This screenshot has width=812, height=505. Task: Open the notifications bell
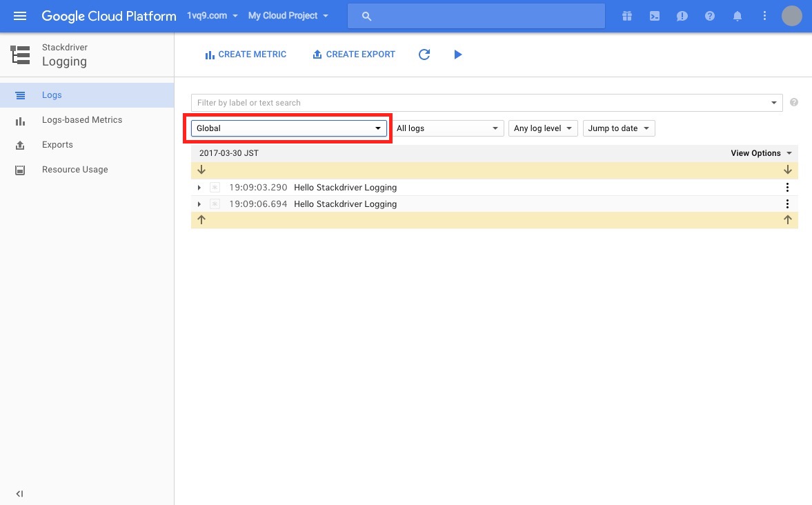click(737, 16)
